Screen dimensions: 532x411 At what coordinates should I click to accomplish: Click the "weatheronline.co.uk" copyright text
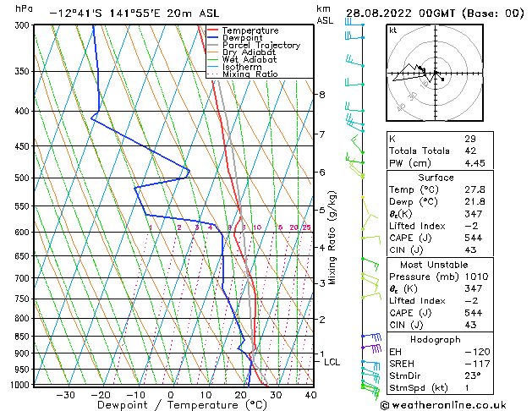(x=449, y=405)
